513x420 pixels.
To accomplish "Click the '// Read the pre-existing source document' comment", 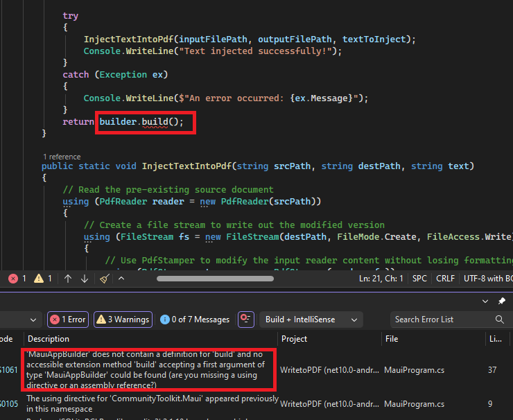I will point(168,190).
